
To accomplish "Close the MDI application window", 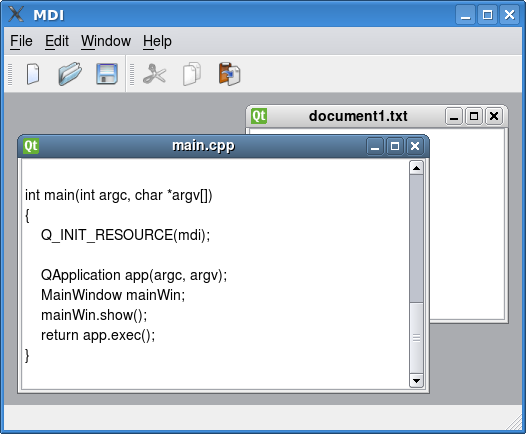I will click(509, 15).
